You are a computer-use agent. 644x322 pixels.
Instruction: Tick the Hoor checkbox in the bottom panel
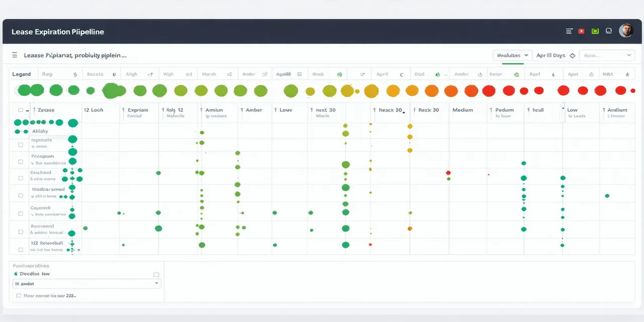[19, 296]
